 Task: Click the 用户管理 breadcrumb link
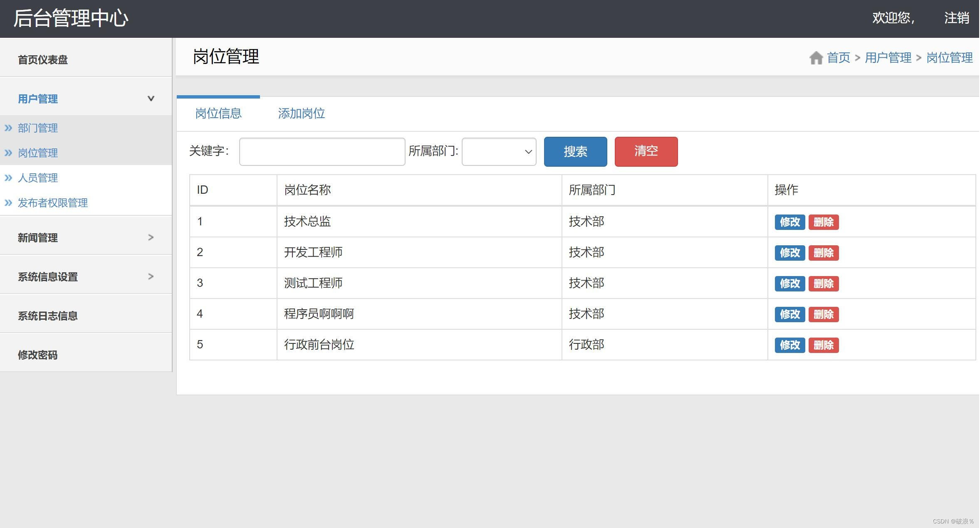(888, 58)
